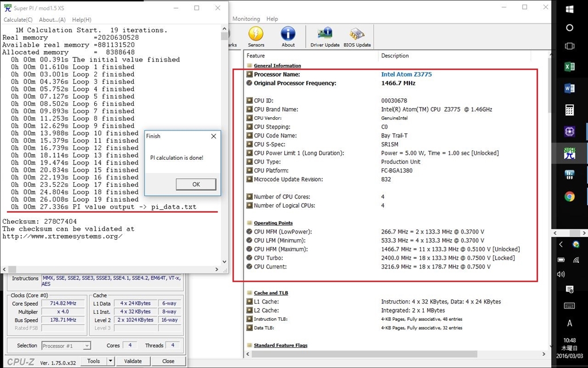The height and width of the screenshot is (368, 588).
Task: Show hidden system tray icons
Action: (x=561, y=244)
